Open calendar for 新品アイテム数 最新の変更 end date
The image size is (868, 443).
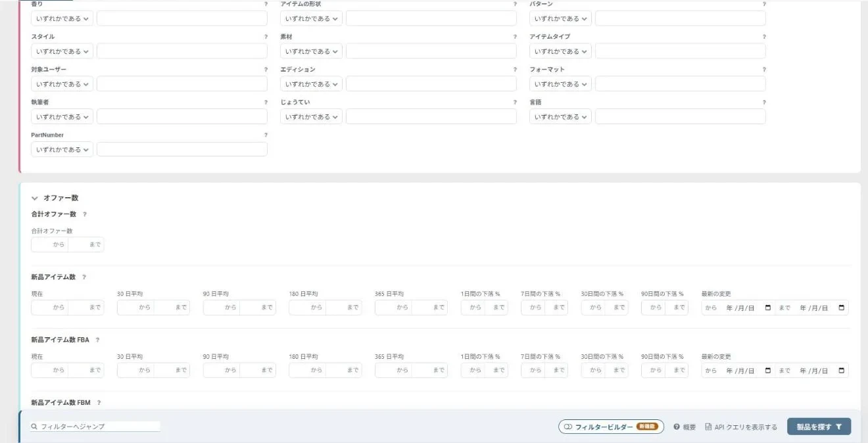pos(842,308)
